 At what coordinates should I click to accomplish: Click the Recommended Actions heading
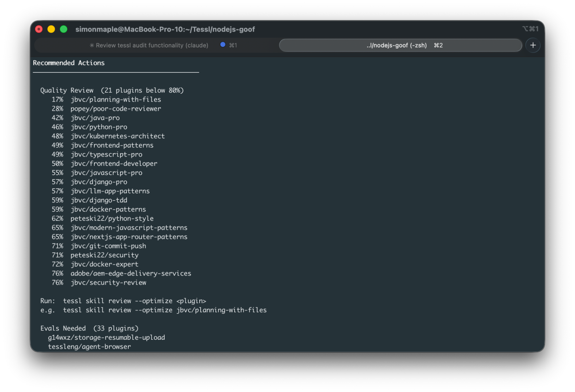click(x=69, y=63)
